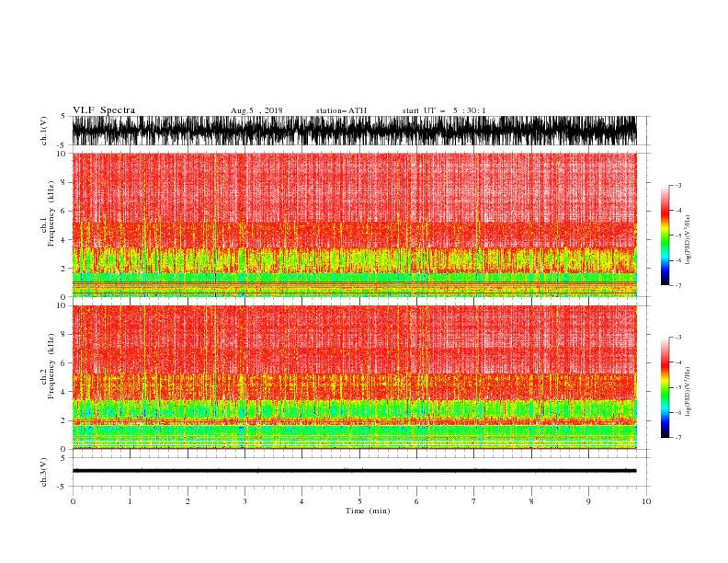Click the ch.2 colorbar "log(PSD)(V²/Hz)" label
This screenshot has height=563, width=728.
click(x=688, y=392)
